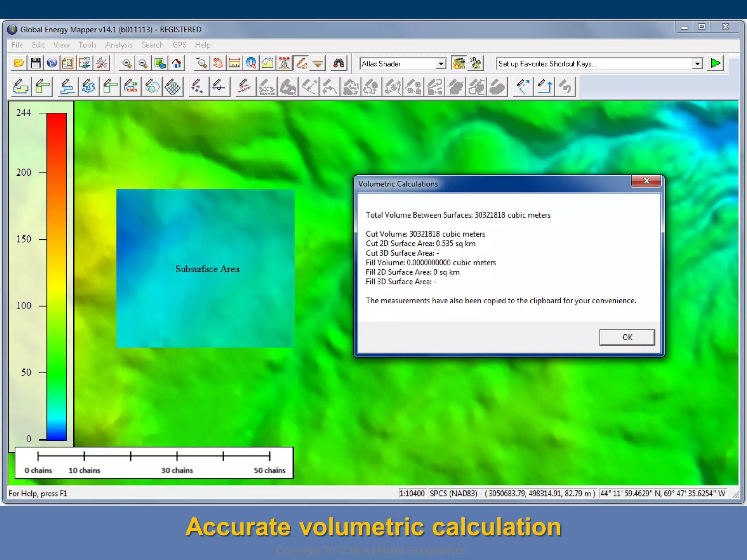Click the 'Fill Volume: 0.0000000000 cubic meters' line
This screenshot has height=560, width=747.
pos(431,262)
